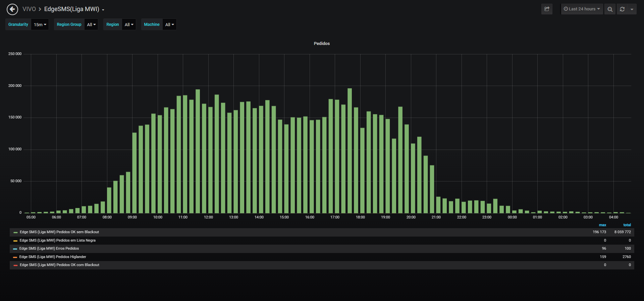The height and width of the screenshot is (301, 644).
Task: Click the 196 173 max value
Action: [x=599, y=232]
